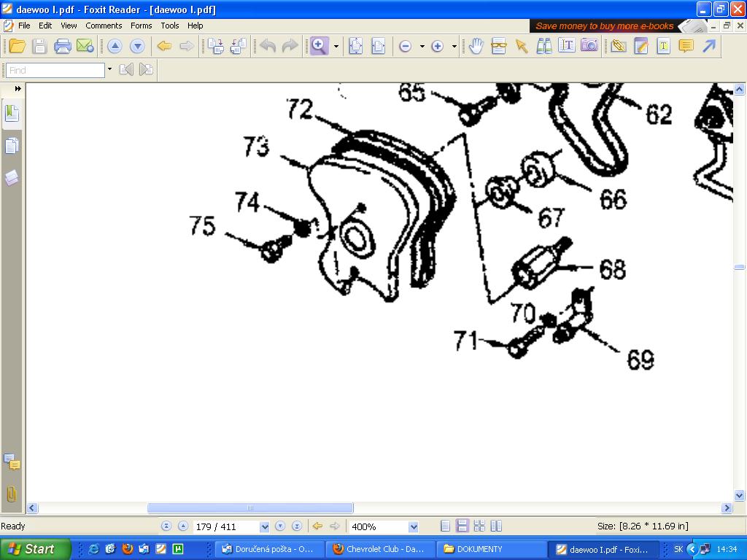
Task: Select the Zoom In magnifier tool
Action: click(319, 46)
